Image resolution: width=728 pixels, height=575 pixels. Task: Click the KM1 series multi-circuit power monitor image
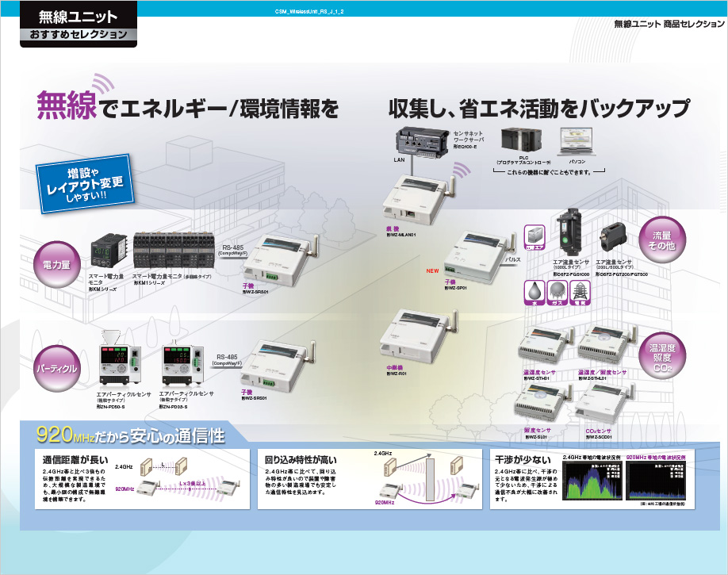coord(175,251)
